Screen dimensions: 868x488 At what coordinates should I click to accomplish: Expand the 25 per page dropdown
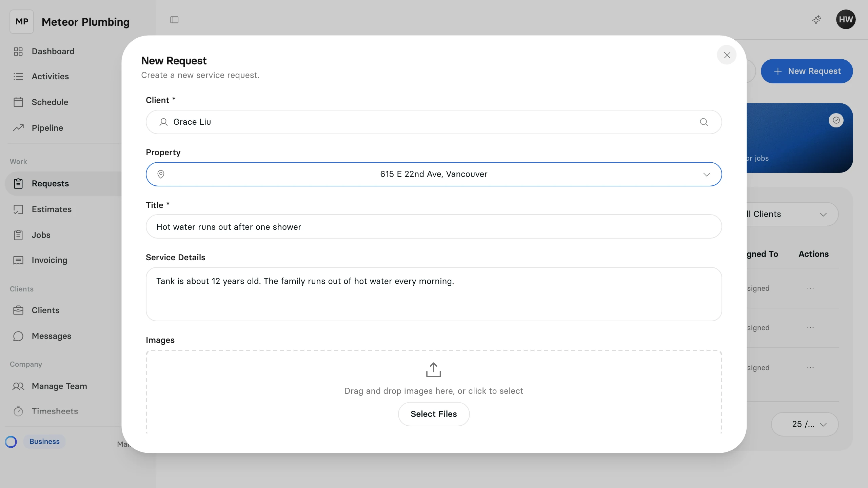tap(805, 424)
